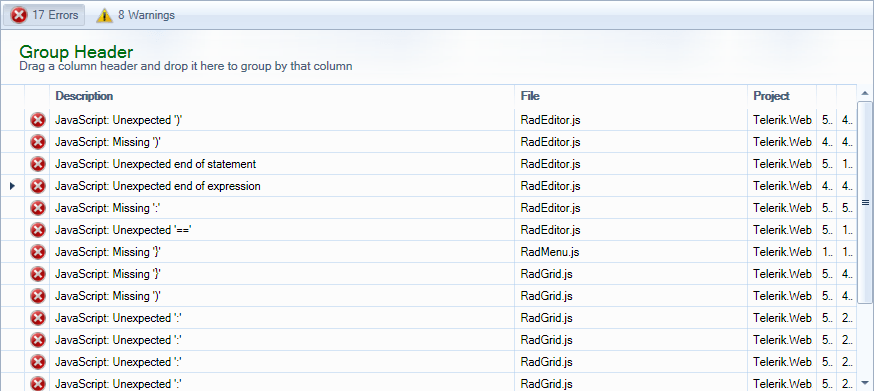Click the red error icon in Errors button
Screen dimensions: 874x391
click(19, 16)
